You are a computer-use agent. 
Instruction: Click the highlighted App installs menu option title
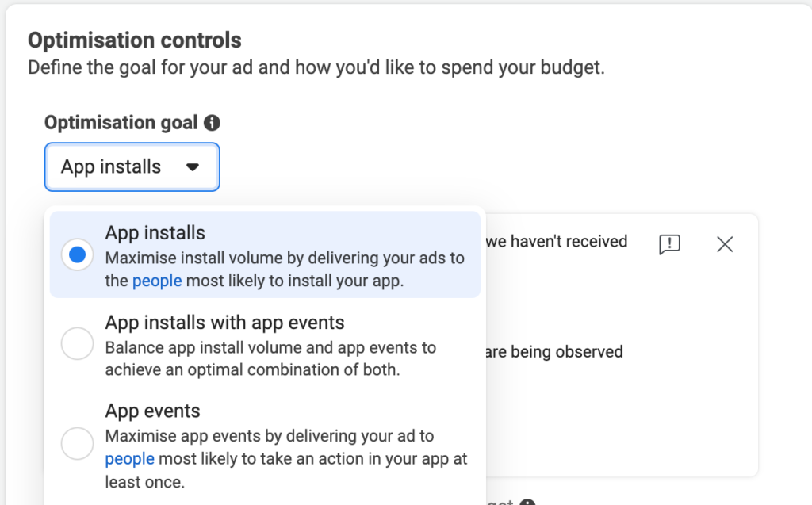tap(155, 233)
